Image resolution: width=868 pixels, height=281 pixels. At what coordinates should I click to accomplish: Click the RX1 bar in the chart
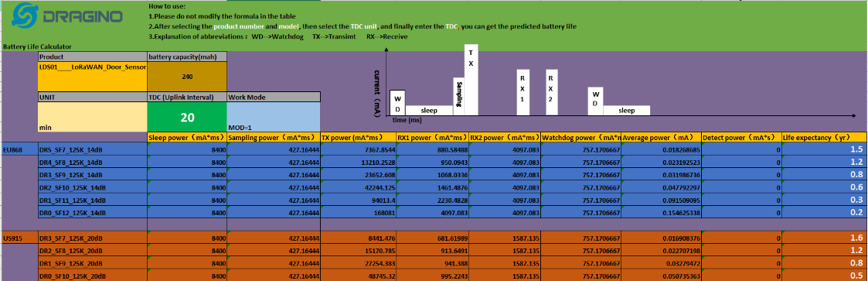pyautogui.click(x=523, y=93)
